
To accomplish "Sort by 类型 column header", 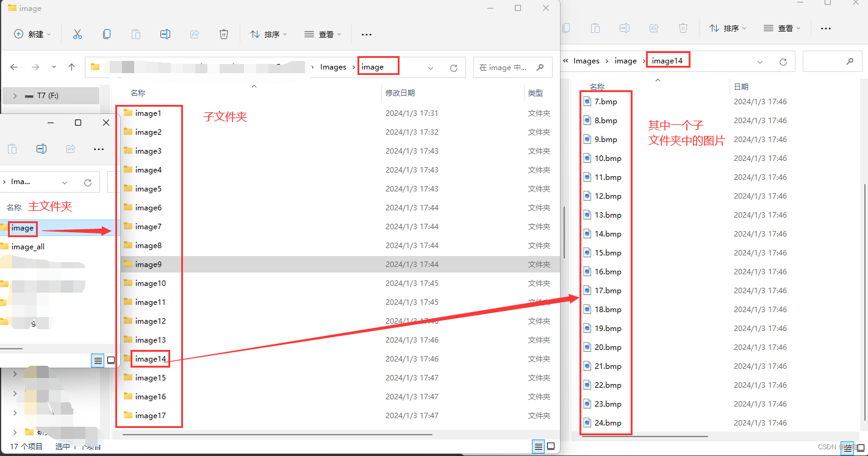I will coord(535,93).
